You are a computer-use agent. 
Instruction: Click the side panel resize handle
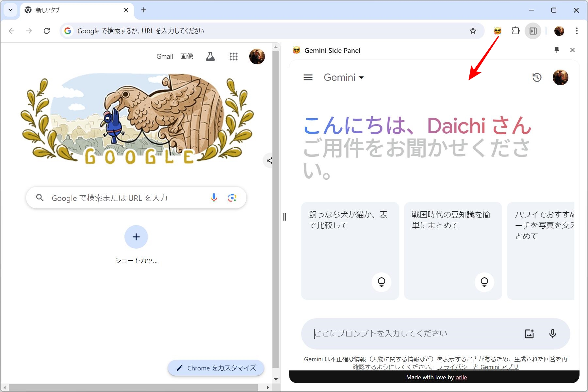point(285,217)
